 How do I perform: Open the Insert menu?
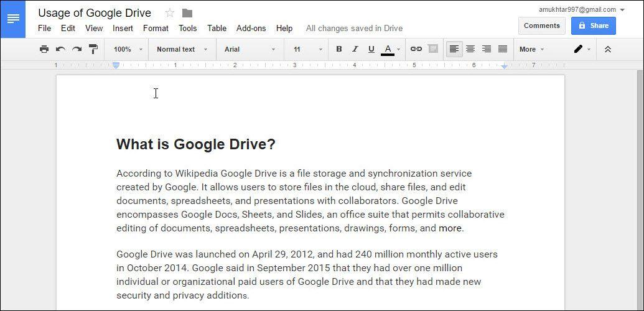pyautogui.click(x=123, y=29)
